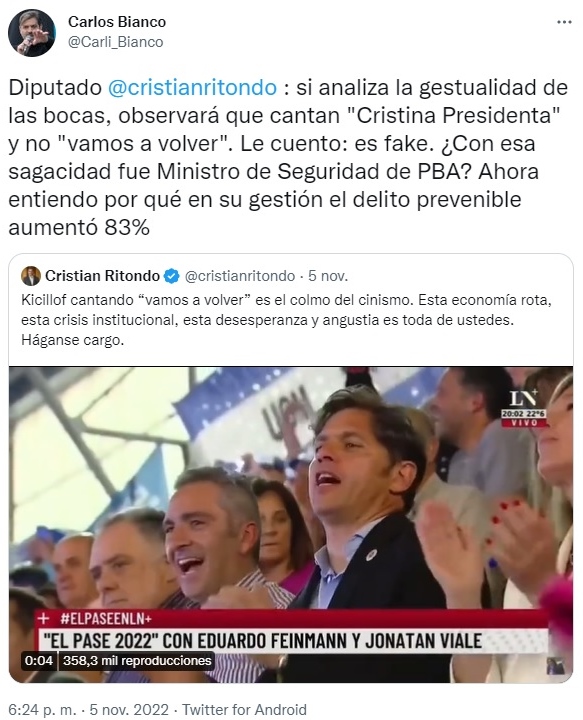
Task: Click the 358,3 mil reproducciones view count
Action: coord(137,661)
